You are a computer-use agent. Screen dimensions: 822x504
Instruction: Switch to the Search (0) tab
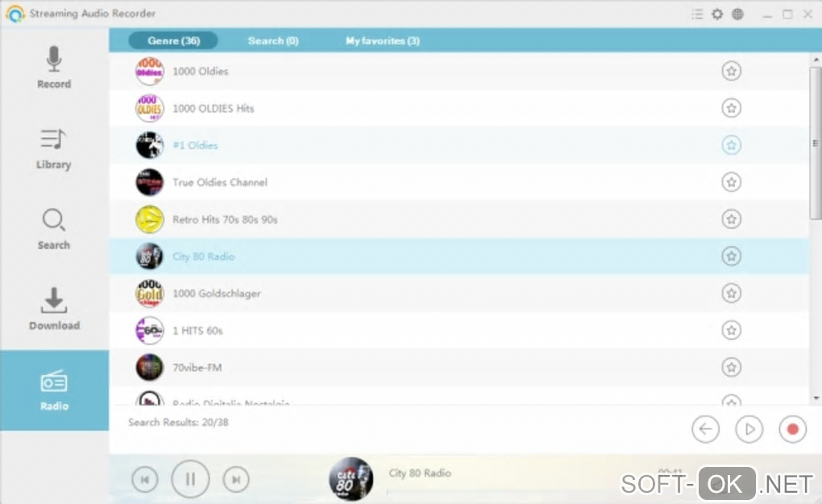click(273, 40)
